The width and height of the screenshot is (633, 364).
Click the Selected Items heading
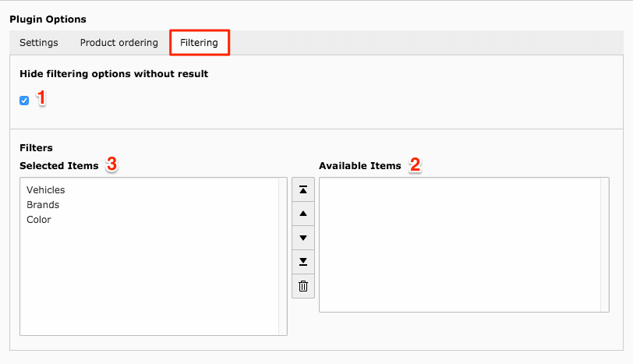59,166
